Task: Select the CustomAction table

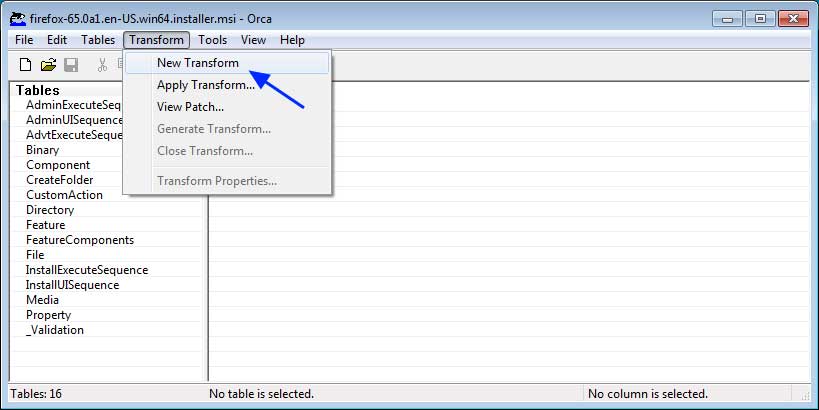Action: (x=64, y=195)
